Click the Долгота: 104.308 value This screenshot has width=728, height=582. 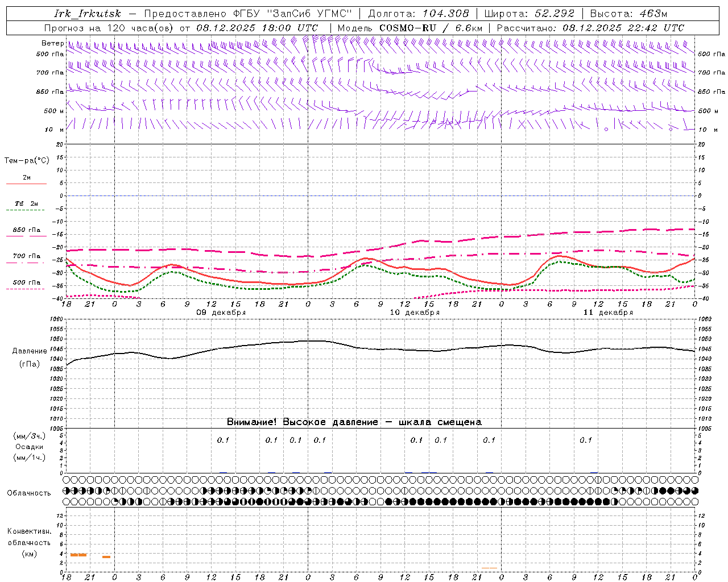[x=419, y=14]
